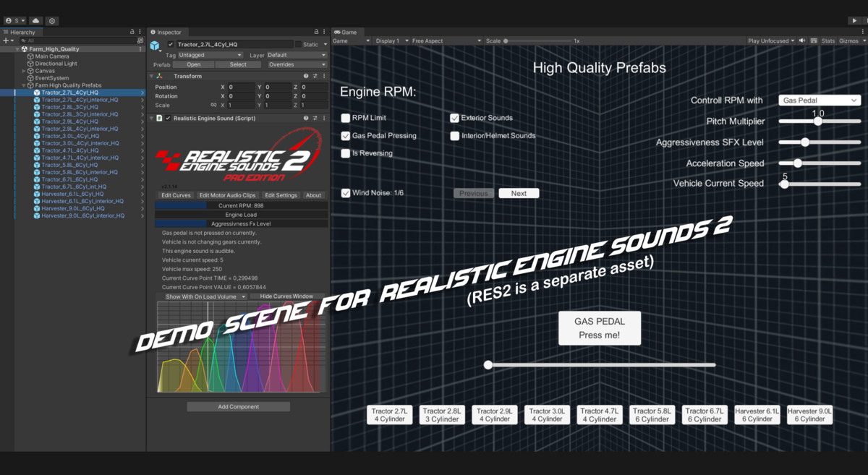Image resolution: width=868 pixels, height=475 pixels.
Task: Click the Hierarchy panel lock icon
Action: [132, 32]
